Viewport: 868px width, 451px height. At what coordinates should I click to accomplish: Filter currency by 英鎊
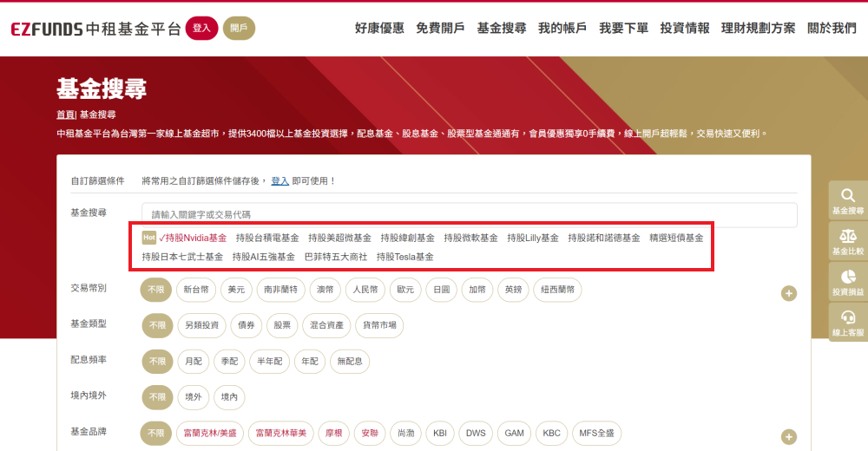[x=513, y=290]
